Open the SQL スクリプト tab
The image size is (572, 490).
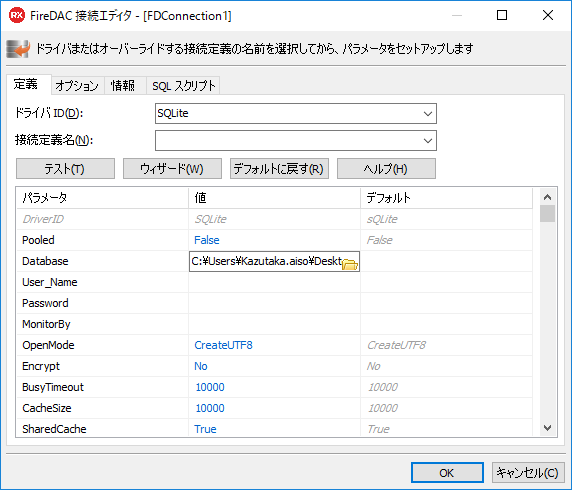[x=183, y=86]
